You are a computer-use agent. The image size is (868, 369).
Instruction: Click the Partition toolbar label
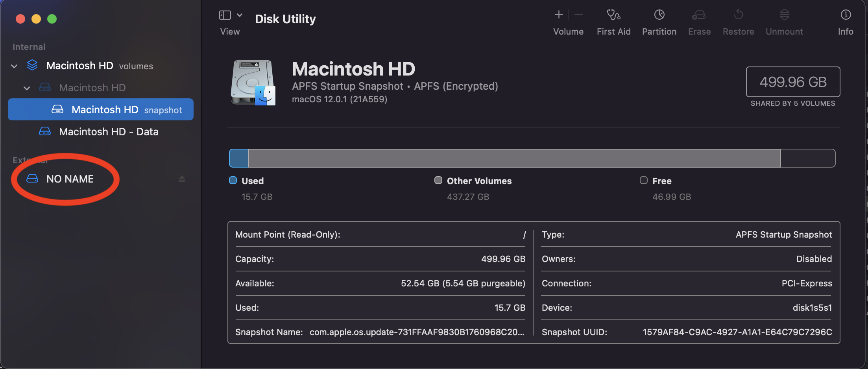(x=659, y=31)
